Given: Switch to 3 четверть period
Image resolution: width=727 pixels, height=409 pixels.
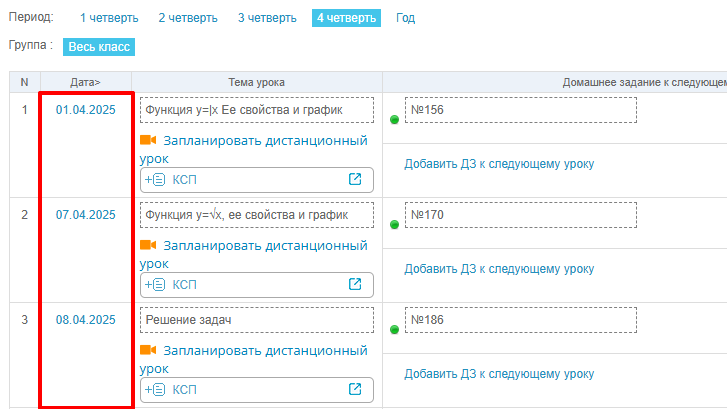Looking at the screenshot, I should tap(267, 18).
